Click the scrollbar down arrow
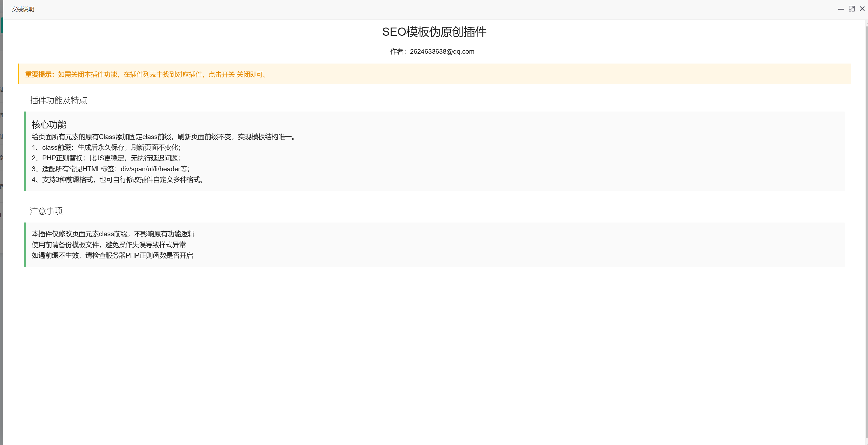The image size is (868, 445). (866, 442)
